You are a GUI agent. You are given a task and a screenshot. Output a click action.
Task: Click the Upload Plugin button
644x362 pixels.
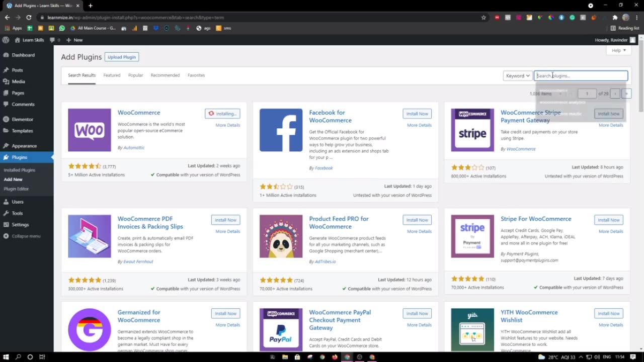tap(122, 57)
